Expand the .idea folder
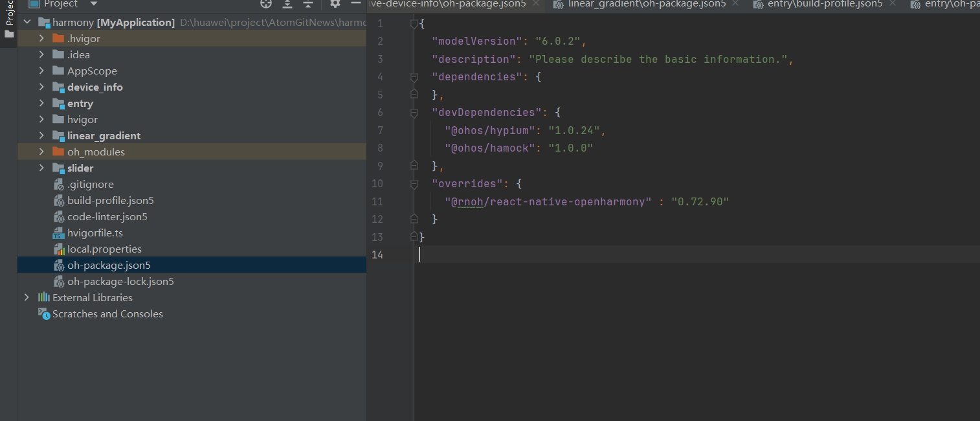Screen dimensions: 980x421 (41, 55)
